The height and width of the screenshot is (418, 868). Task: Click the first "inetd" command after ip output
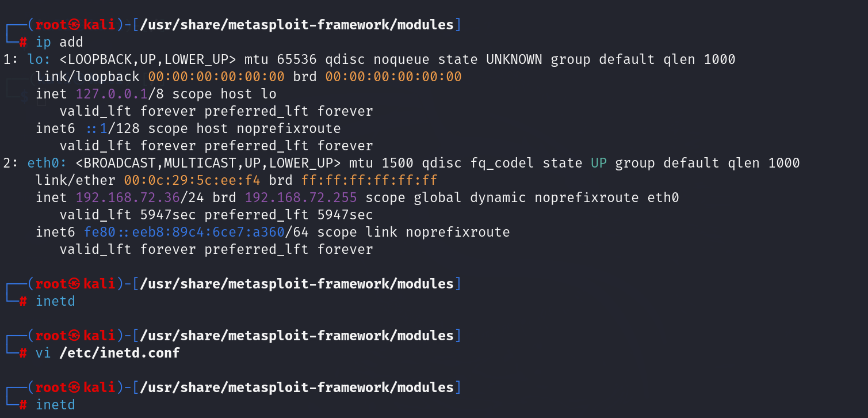(55, 301)
